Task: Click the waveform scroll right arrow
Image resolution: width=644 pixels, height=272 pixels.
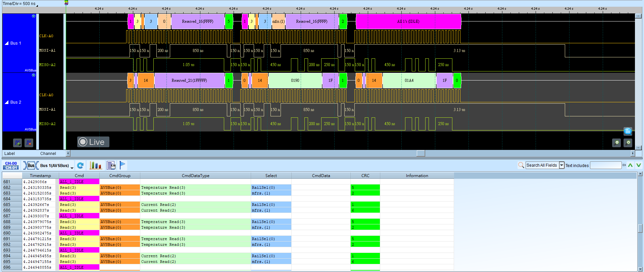Action: 633,153
